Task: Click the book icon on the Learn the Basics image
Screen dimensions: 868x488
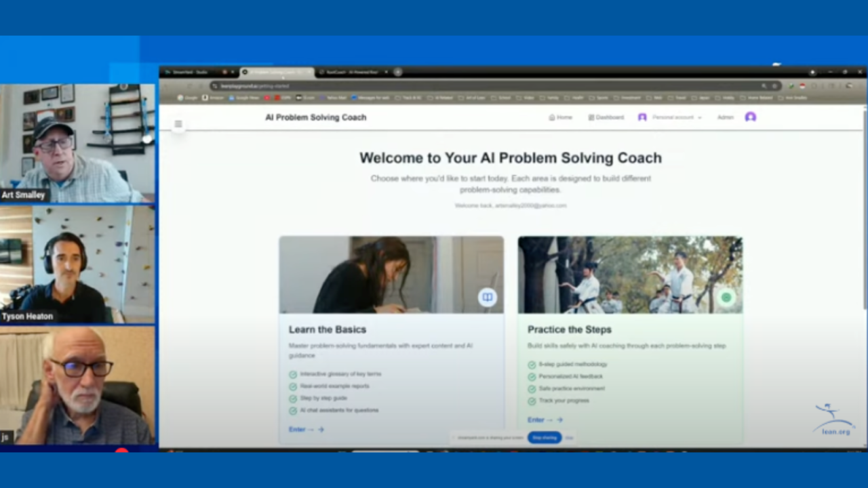Action: pos(487,297)
